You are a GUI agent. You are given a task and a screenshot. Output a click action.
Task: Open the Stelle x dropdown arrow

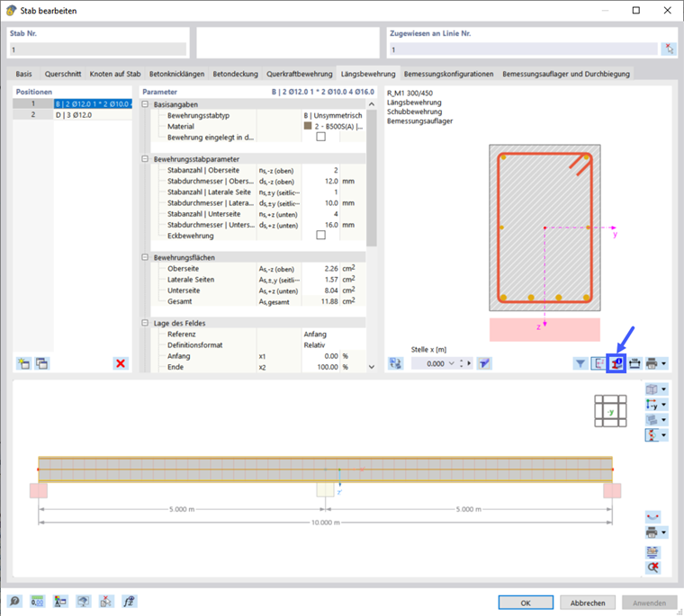451,363
